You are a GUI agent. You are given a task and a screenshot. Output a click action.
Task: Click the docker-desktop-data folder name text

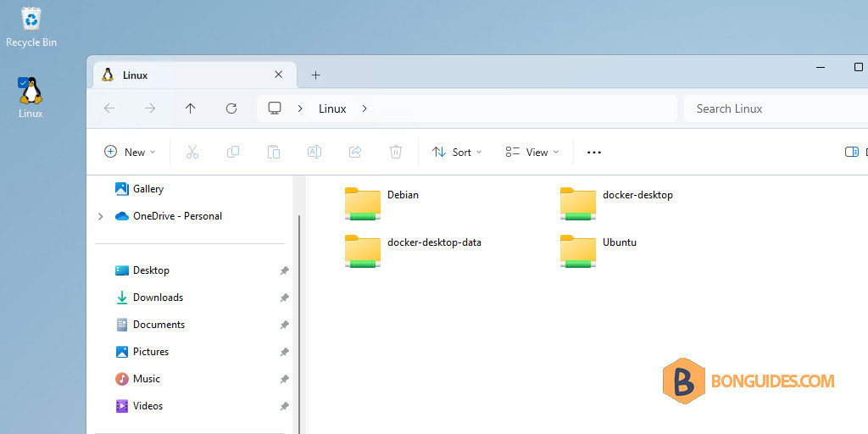[435, 242]
